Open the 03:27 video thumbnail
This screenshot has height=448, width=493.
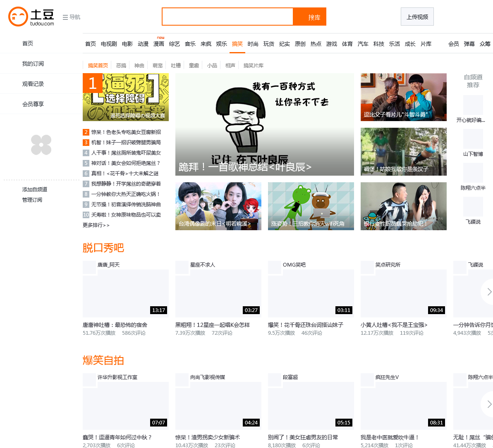(x=218, y=293)
